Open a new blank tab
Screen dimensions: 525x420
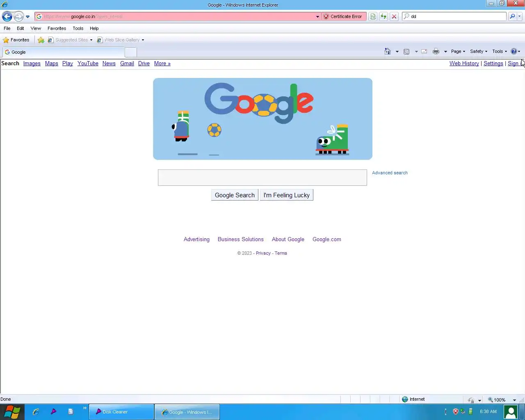(x=130, y=52)
